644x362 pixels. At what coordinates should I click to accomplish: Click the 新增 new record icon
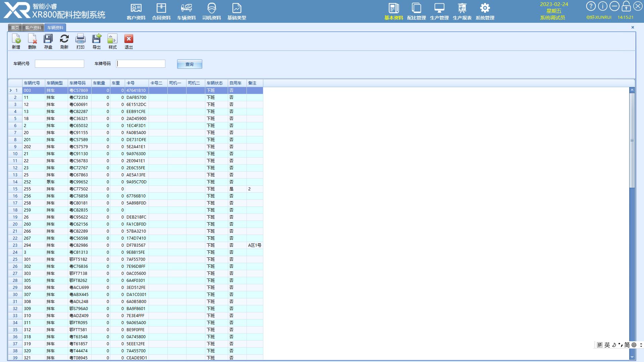tap(16, 42)
